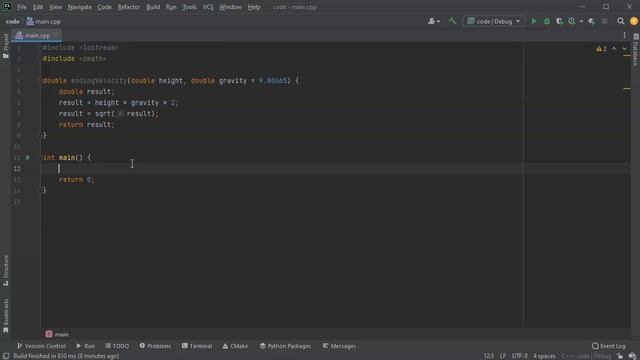The image size is (640, 360).
Task: Open the Messages tool window
Action: pos(339,346)
